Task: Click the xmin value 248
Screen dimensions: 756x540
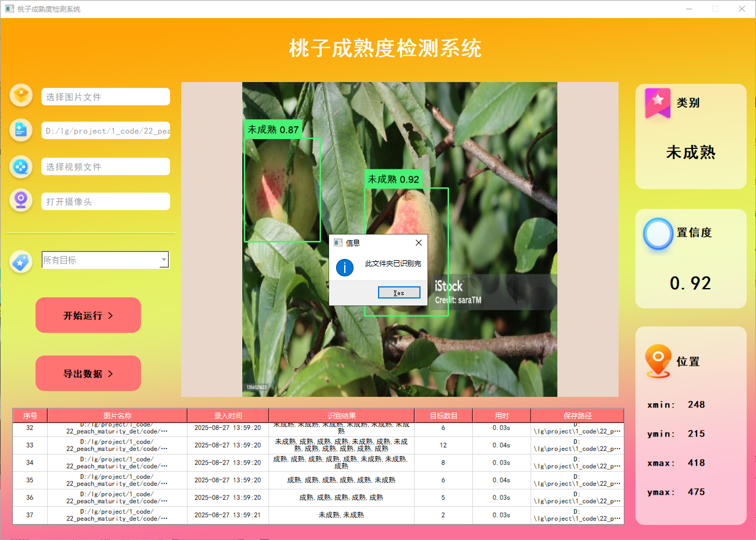Action: pyautogui.click(x=696, y=404)
